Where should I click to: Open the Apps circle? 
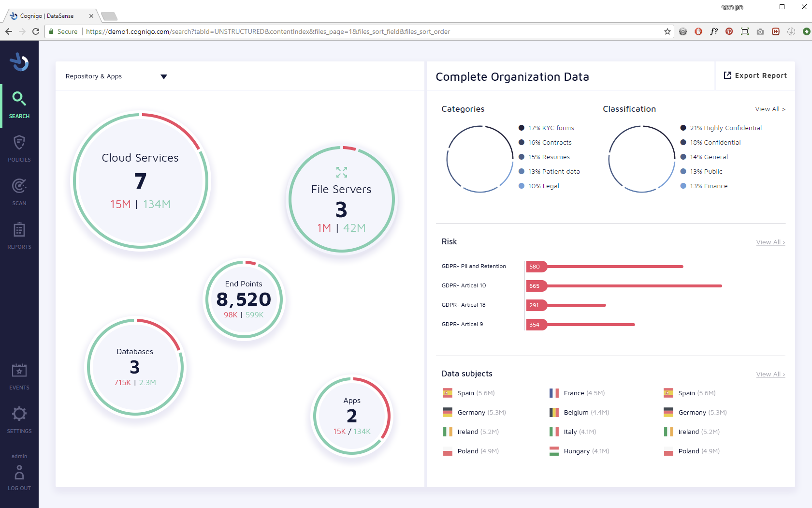(352, 416)
